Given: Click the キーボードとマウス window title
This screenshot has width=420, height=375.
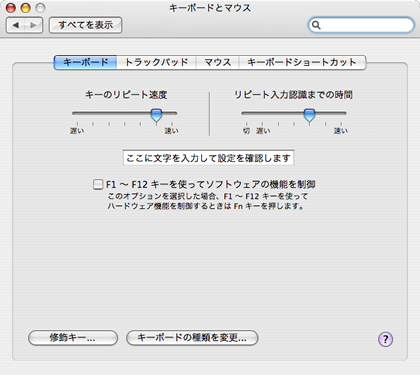Looking at the screenshot, I should (x=210, y=8).
